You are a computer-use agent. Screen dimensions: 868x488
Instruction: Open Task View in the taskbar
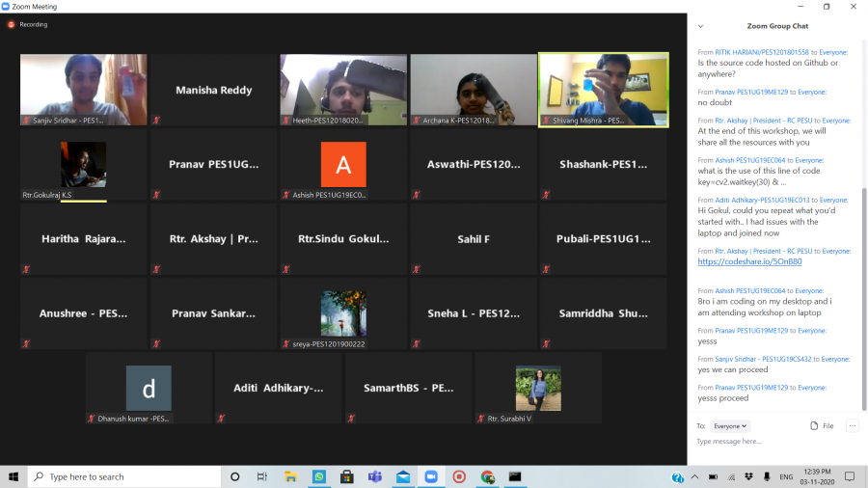(262, 476)
